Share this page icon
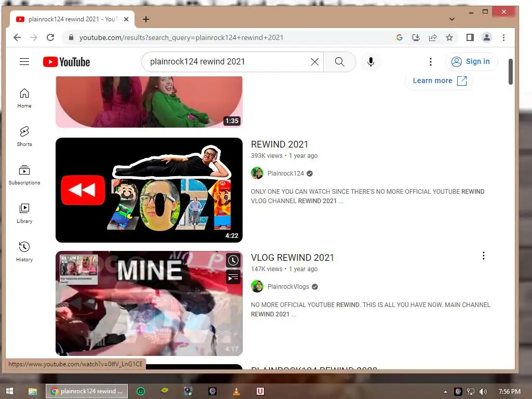Screen dimensions: 532x399 pos(433,37)
